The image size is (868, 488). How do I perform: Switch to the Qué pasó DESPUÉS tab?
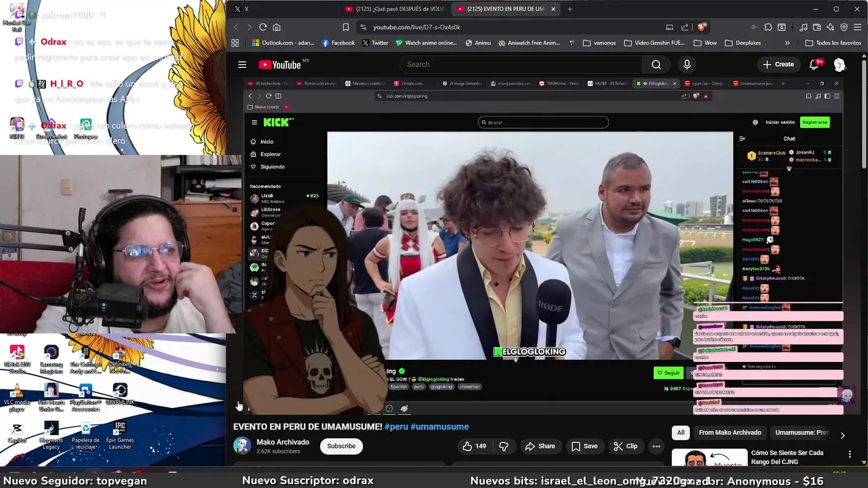pyautogui.click(x=395, y=9)
